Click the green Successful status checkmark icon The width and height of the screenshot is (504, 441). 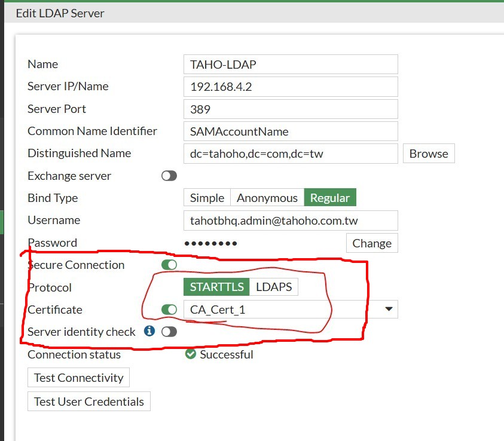[x=191, y=354]
